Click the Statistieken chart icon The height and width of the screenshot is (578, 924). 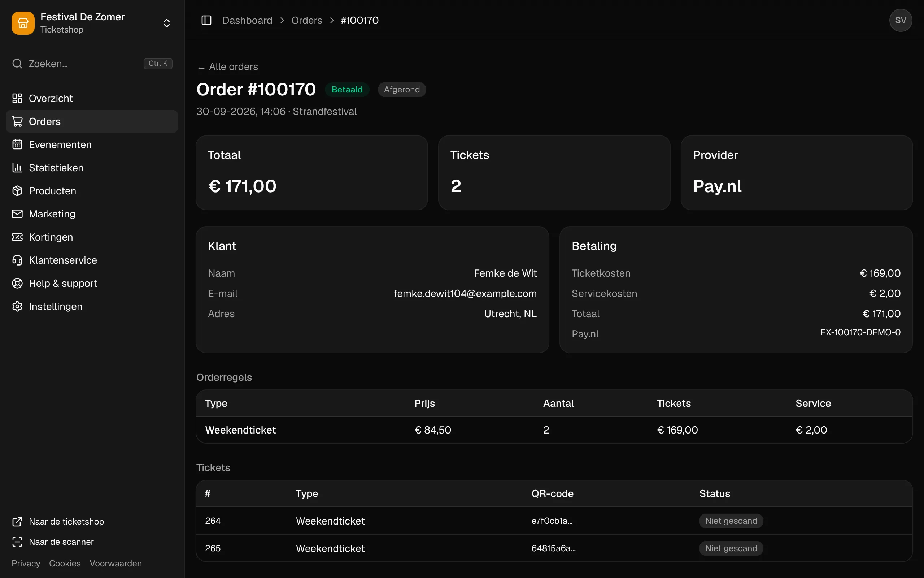click(17, 168)
